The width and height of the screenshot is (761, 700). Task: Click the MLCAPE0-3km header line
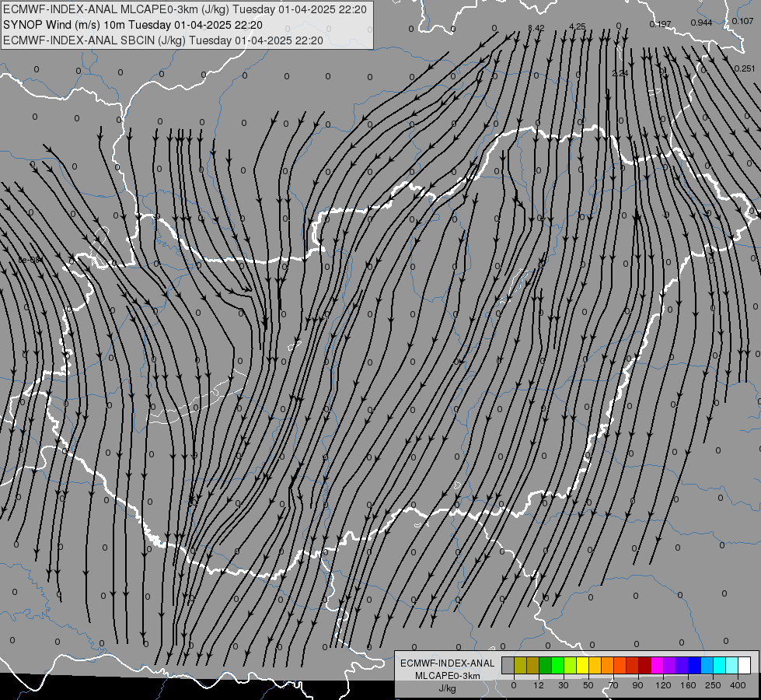(185, 9)
